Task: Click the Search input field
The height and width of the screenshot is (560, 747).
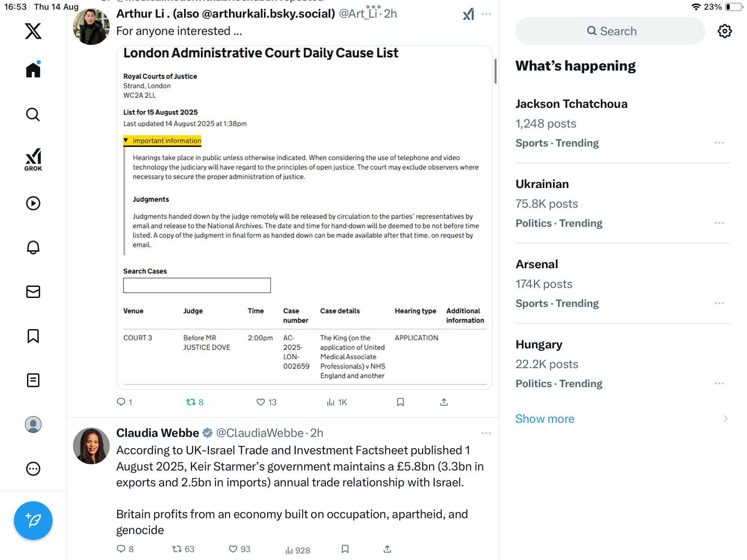Action: (x=610, y=31)
